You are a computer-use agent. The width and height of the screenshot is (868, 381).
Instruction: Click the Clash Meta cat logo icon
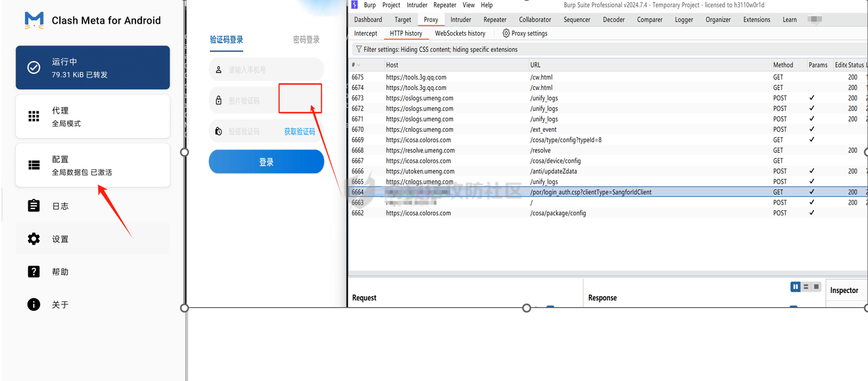pyautogui.click(x=34, y=20)
